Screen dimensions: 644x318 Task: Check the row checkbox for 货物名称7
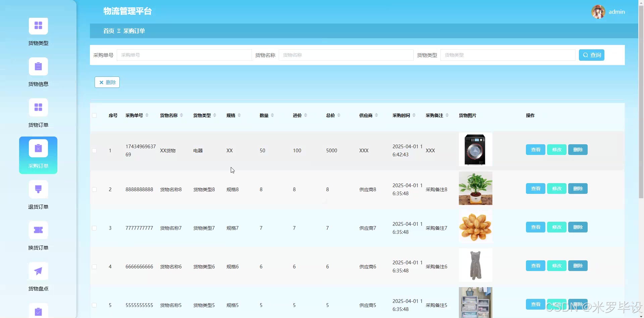pyautogui.click(x=94, y=228)
